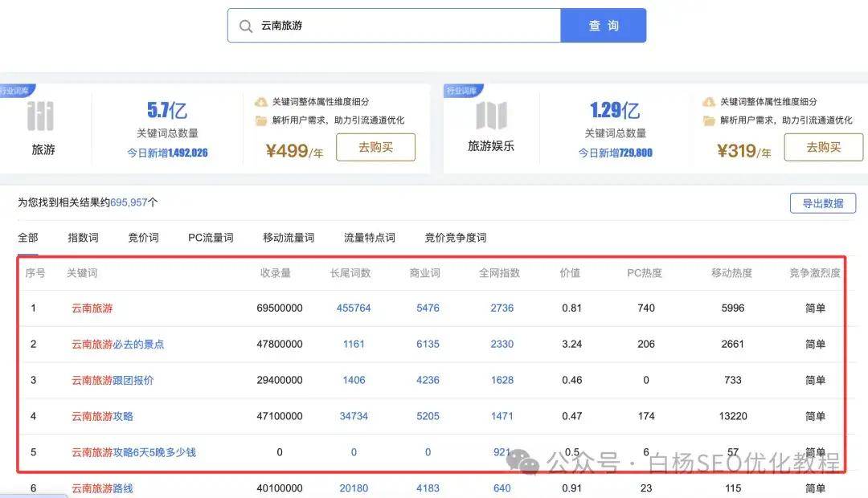Switch to the 指数词 tab
This screenshot has height=498, width=868.
[x=83, y=238]
